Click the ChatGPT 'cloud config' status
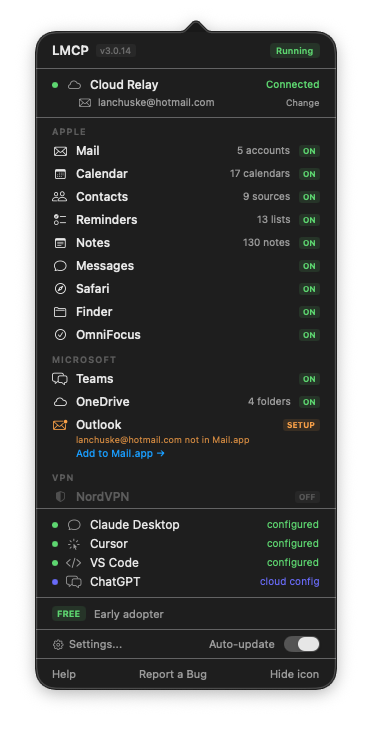 click(290, 582)
